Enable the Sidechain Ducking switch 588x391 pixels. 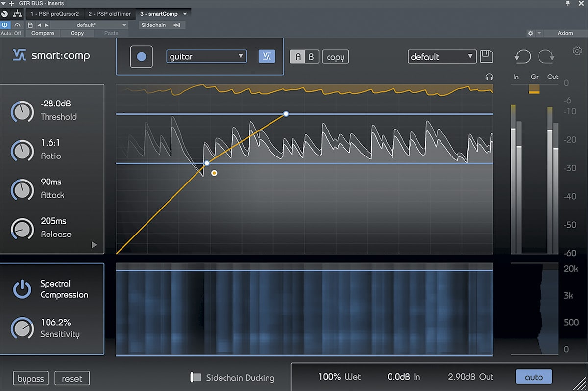click(x=196, y=377)
